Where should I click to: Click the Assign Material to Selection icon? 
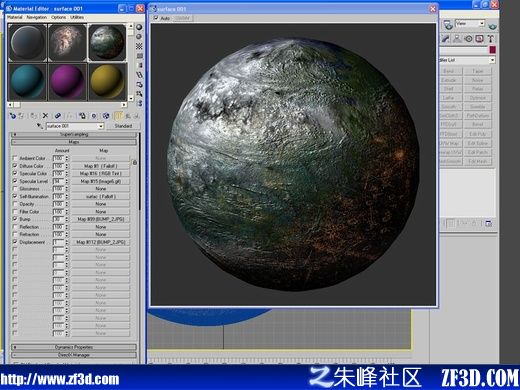[x=33, y=116]
